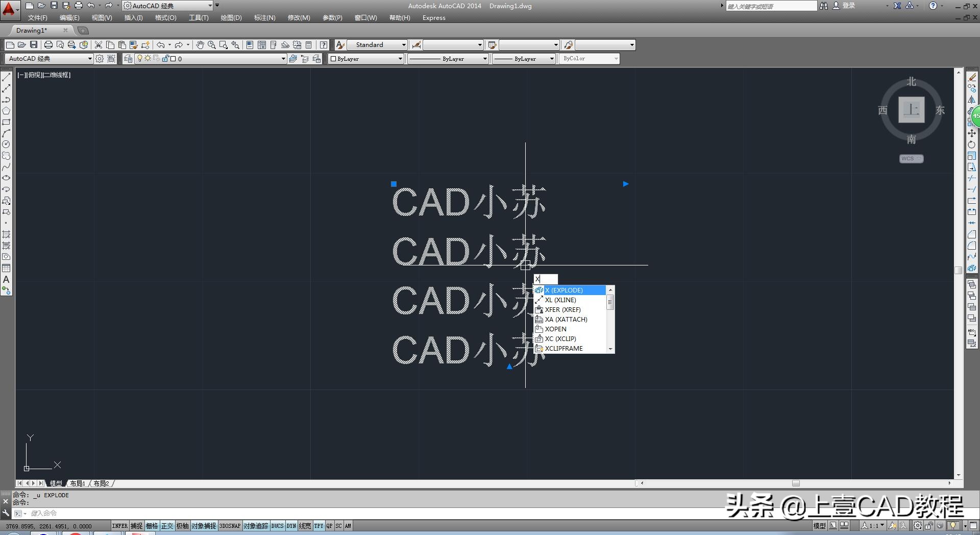980x535 pixels.
Task: Click the New drawing icon in toolbar
Action: pos(10,45)
